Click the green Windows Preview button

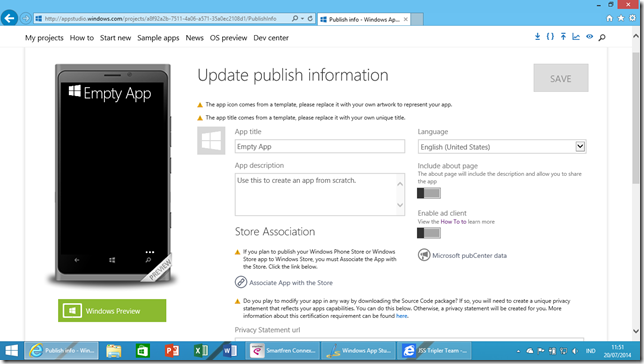pyautogui.click(x=112, y=311)
